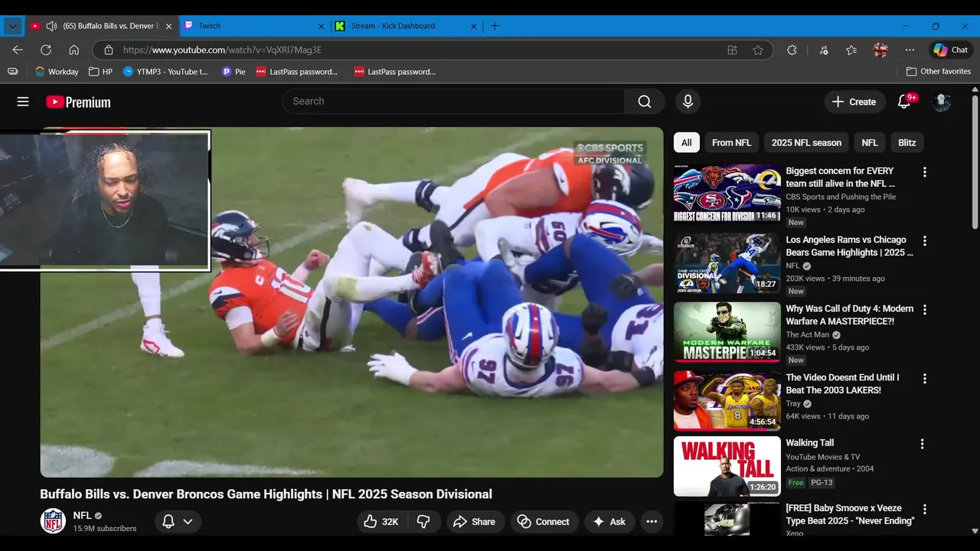The image size is (980, 551).
Task: Open the first LastPass password bookmark
Action: [296, 71]
